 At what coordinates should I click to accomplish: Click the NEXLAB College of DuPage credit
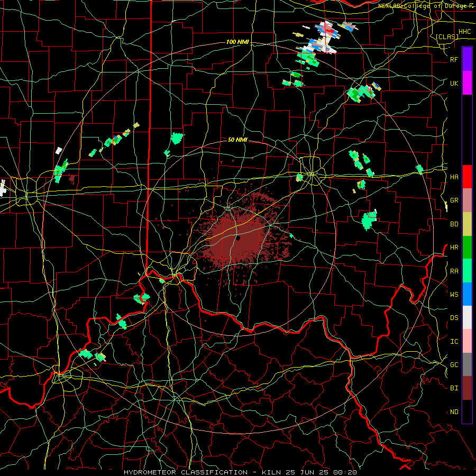[x=427, y=6]
